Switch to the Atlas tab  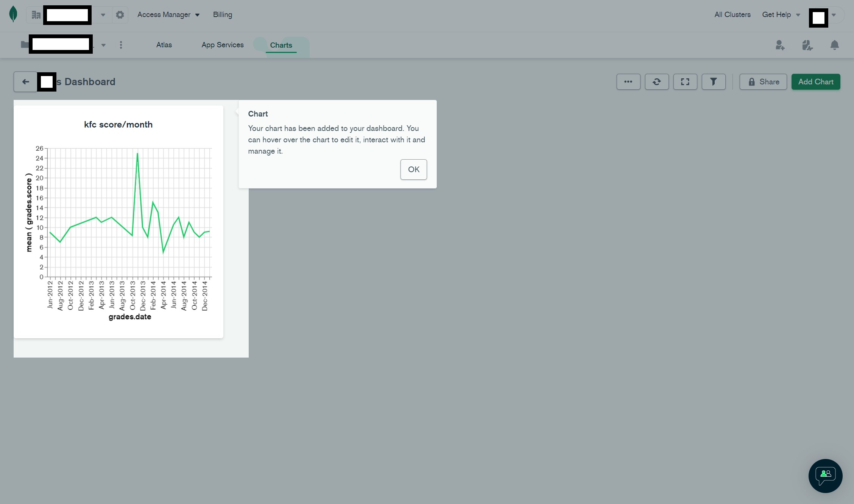pos(164,45)
